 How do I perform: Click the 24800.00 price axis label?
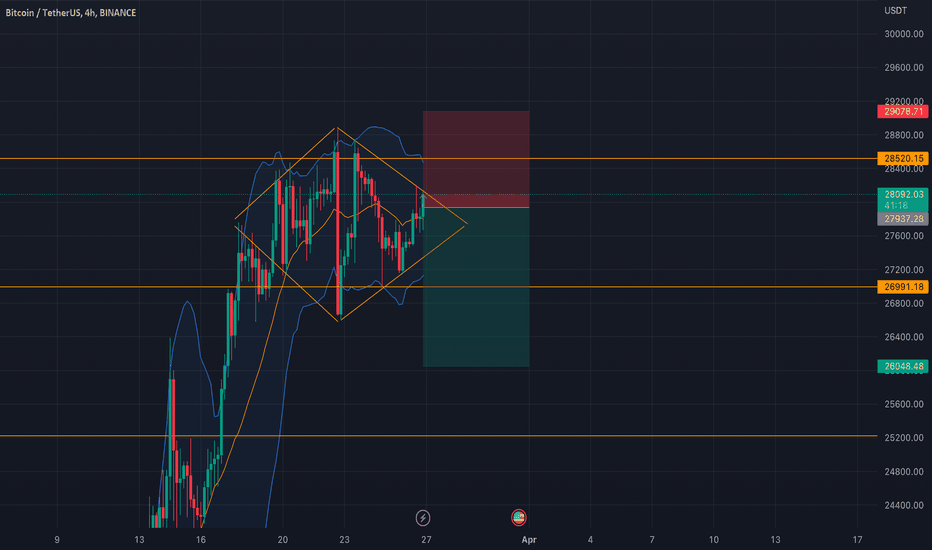click(x=903, y=472)
